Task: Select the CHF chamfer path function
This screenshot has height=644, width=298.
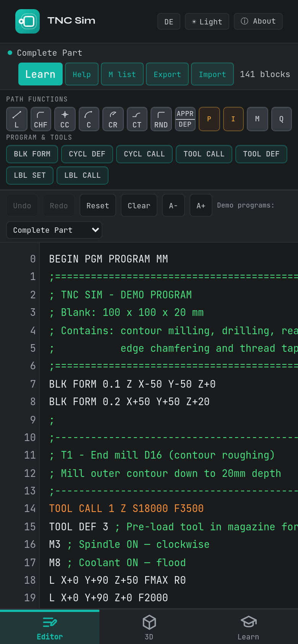Action: (40, 119)
